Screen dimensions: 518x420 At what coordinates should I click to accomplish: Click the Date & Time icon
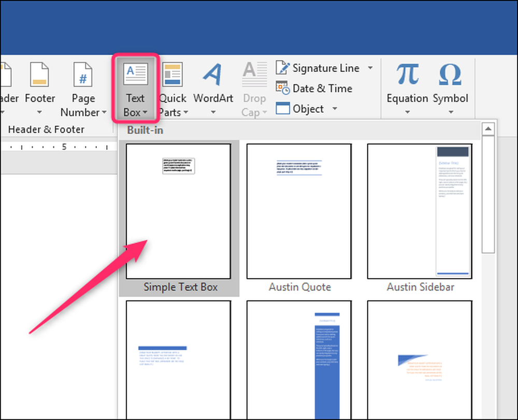(283, 88)
